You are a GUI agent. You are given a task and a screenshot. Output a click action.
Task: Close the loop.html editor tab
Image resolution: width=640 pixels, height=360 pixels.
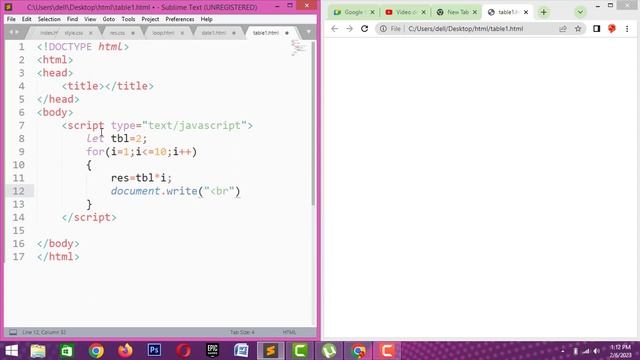pos(182,33)
